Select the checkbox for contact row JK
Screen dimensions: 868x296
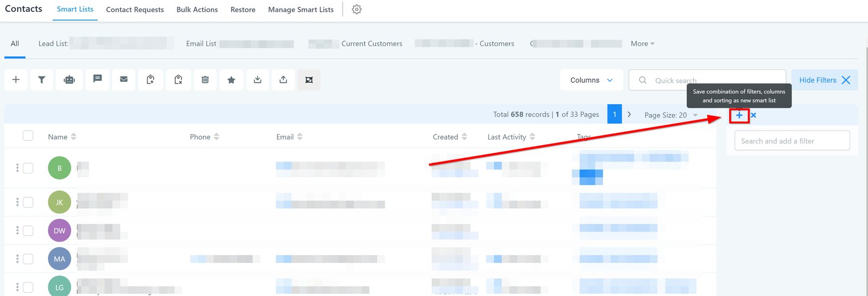pos(28,202)
